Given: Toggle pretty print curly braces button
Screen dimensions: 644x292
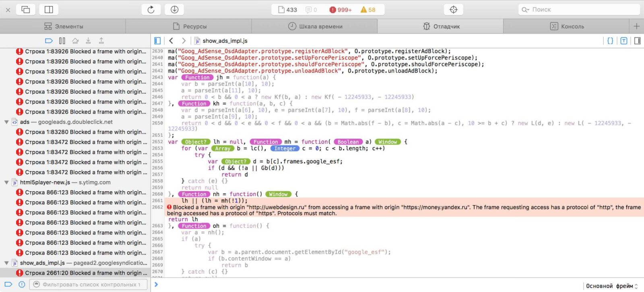Looking at the screenshot, I should [x=610, y=41].
